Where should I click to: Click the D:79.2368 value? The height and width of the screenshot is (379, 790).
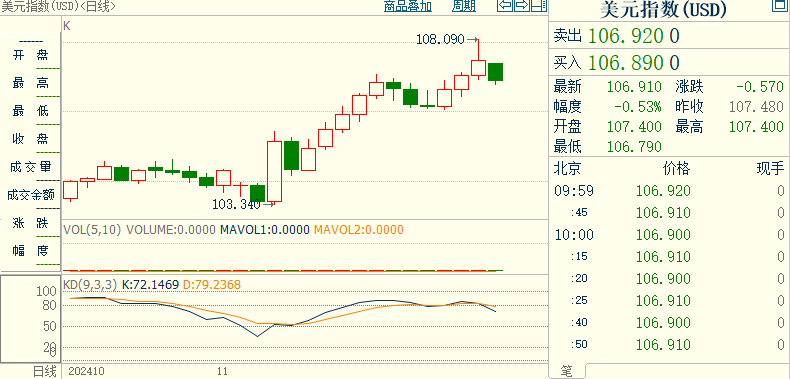tap(212, 285)
